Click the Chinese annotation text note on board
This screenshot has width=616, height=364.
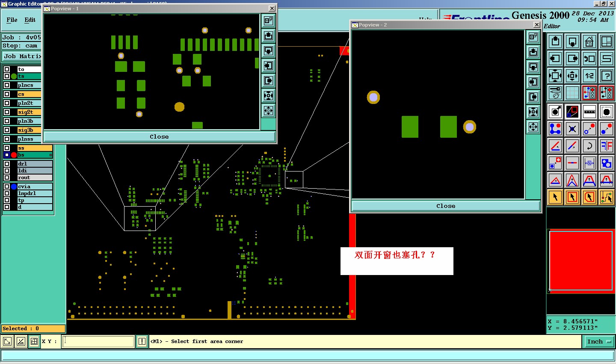click(394, 255)
